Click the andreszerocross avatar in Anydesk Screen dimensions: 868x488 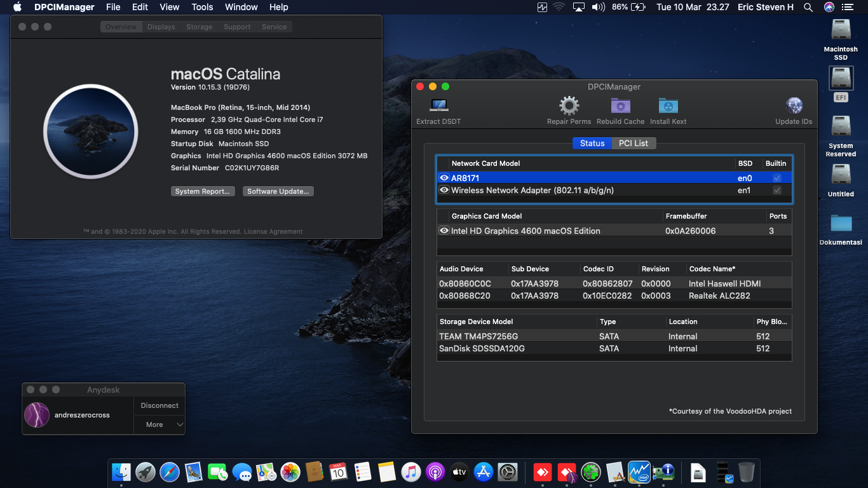[36, 415]
